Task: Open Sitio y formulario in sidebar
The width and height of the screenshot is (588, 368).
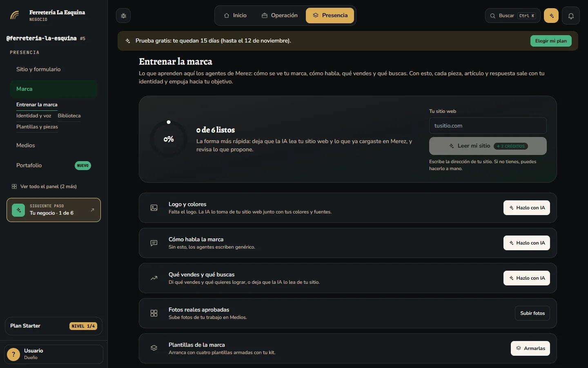Action: pos(53,69)
